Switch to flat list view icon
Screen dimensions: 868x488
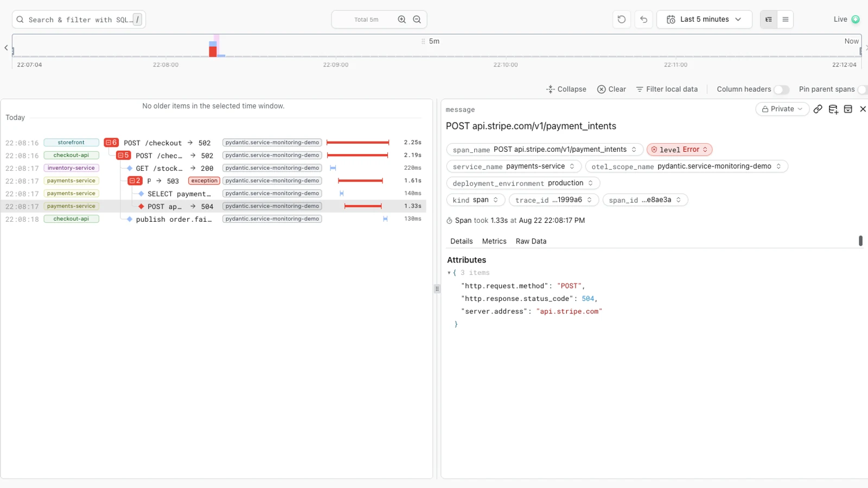coord(786,20)
